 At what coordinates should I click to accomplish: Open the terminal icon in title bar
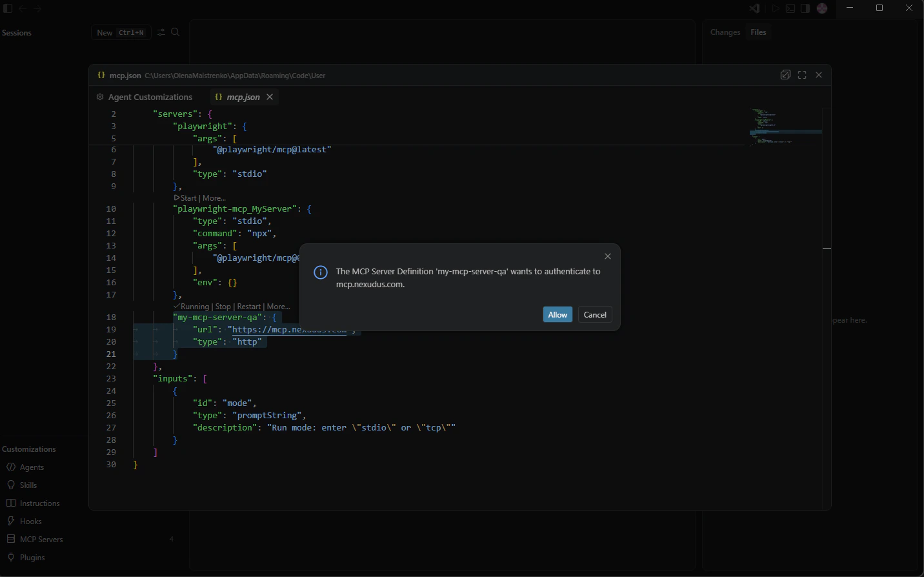pyautogui.click(x=790, y=8)
